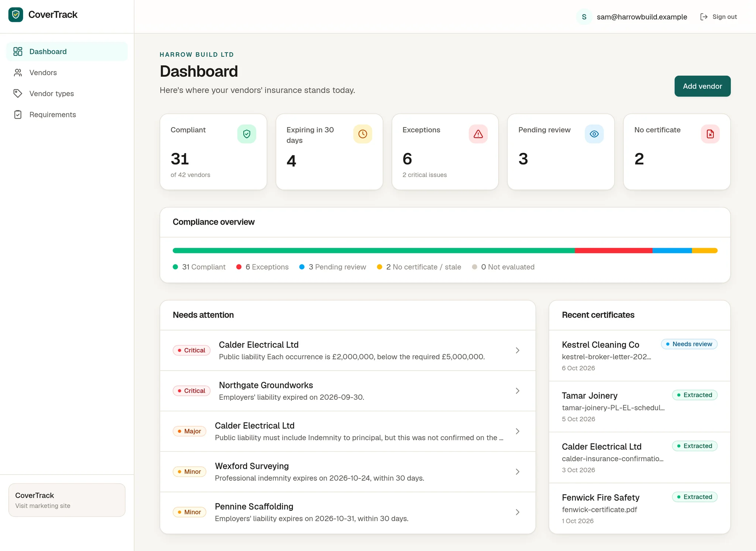Click the fenwick-certificate.pdf file name
Image resolution: width=756 pixels, height=551 pixels.
pyautogui.click(x=600, y=510)
